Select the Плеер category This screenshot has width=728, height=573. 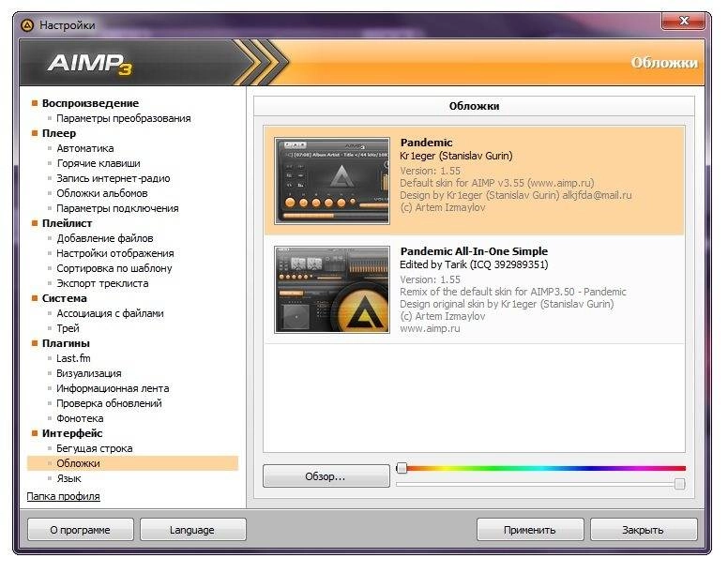point(59,133)
